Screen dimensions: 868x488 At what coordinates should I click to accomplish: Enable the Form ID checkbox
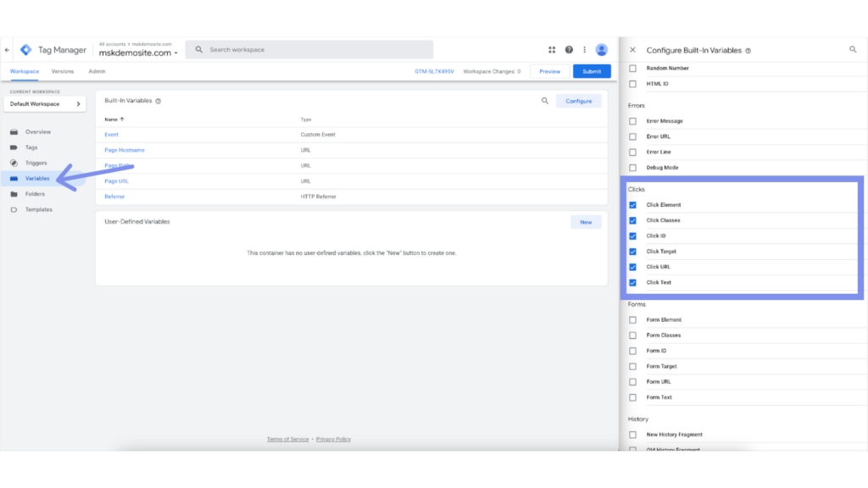(x=632, y=351)
